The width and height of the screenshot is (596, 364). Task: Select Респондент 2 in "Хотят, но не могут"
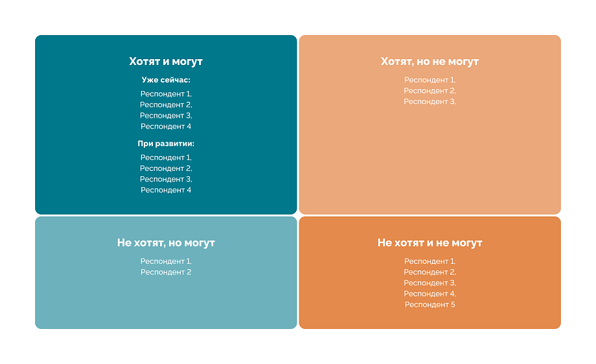429,91
